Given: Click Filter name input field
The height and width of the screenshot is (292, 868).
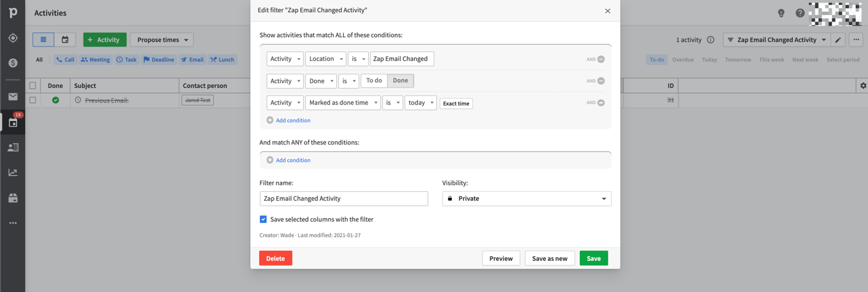Looking at the screenshot, I should coord(344,199).
